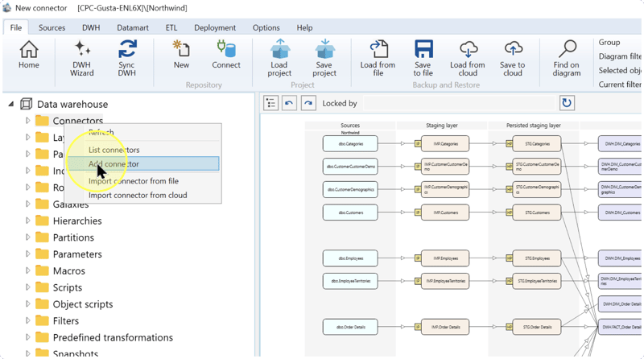Select the dbo.Categories source node

click(350, 144)
